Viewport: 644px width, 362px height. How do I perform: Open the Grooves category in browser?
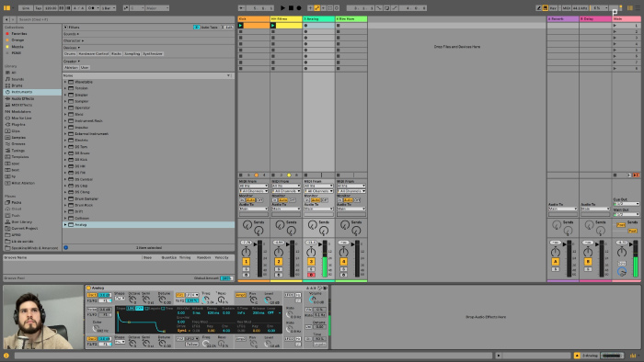[18, 144]
